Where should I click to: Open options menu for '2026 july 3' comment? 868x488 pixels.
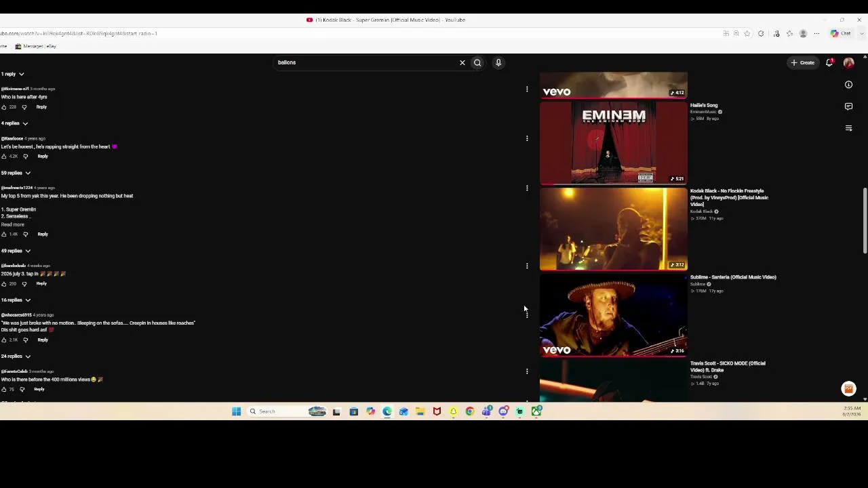pos(527,266)
